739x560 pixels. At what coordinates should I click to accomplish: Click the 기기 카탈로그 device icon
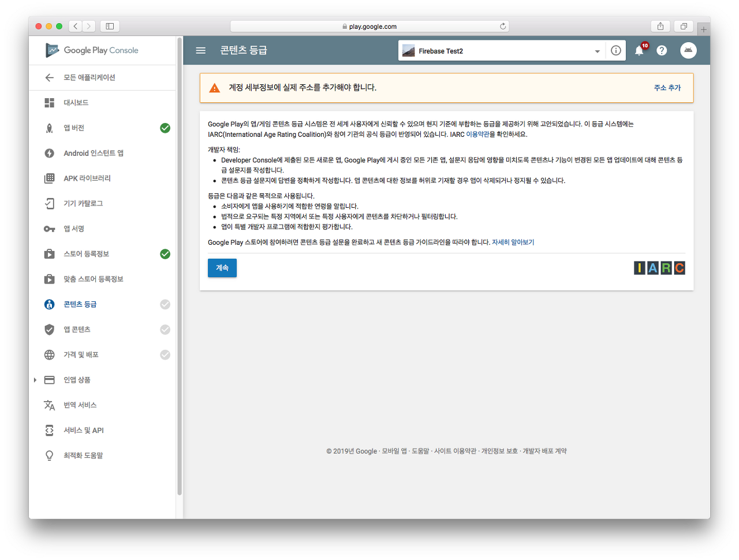50,203
